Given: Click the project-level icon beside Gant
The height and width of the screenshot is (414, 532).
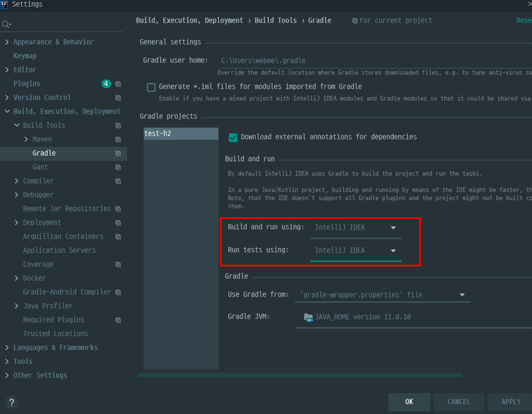Looking at the screenshot, I should tap(118, 167).
